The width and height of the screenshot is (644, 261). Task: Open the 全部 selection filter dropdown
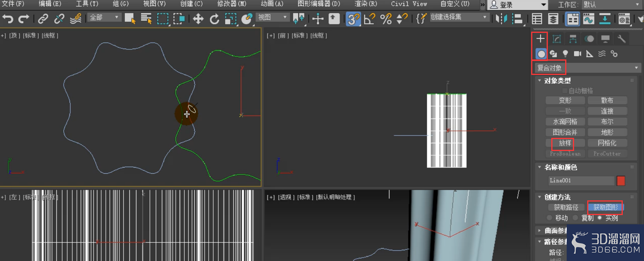104,18
